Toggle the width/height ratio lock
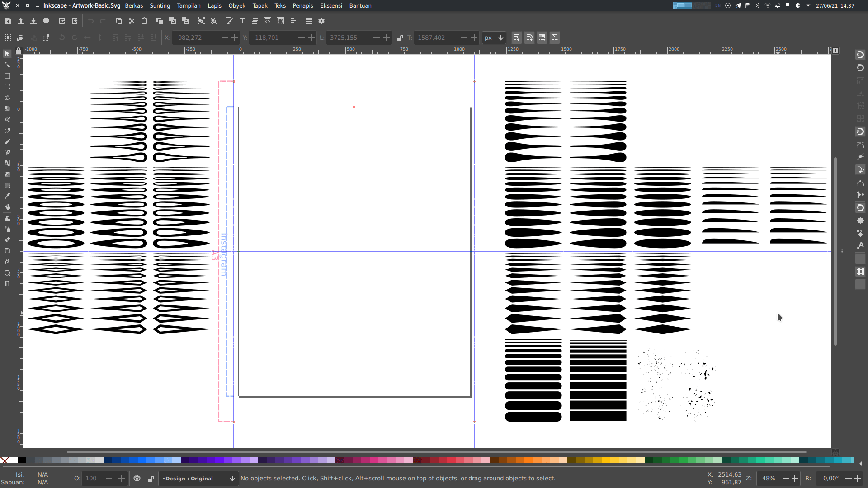Screen dimensions: 868x488 [400, 38]
